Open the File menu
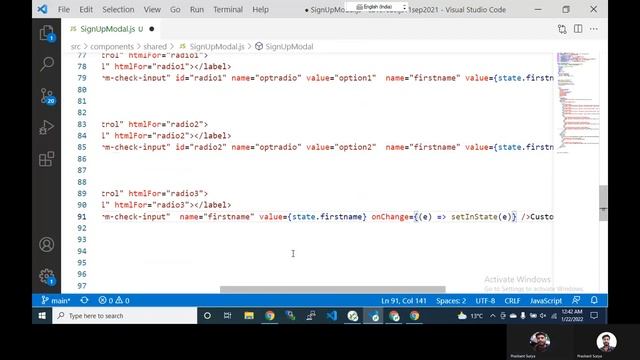Image resolution: width=640 pixels, height=360 pixels. (x=64, y=9)
